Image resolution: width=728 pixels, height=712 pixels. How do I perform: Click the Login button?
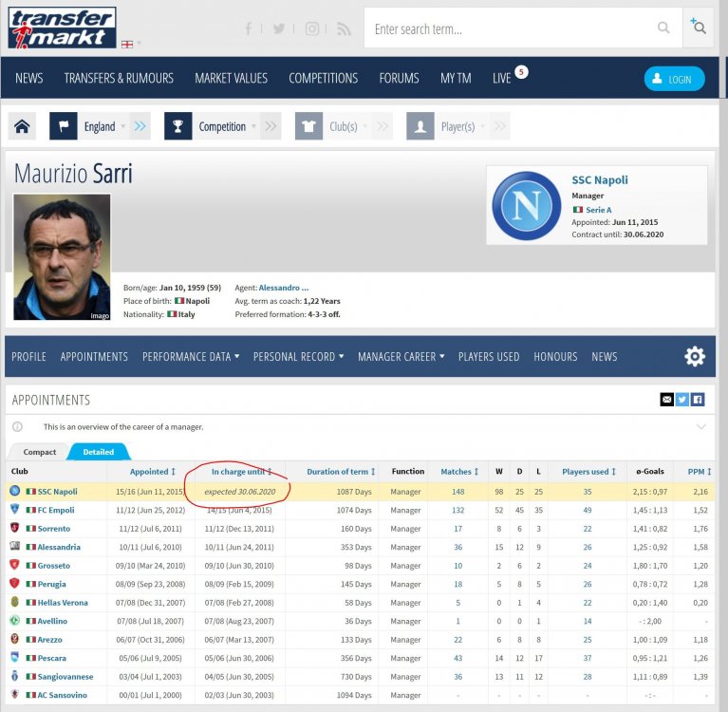point(674,79)
